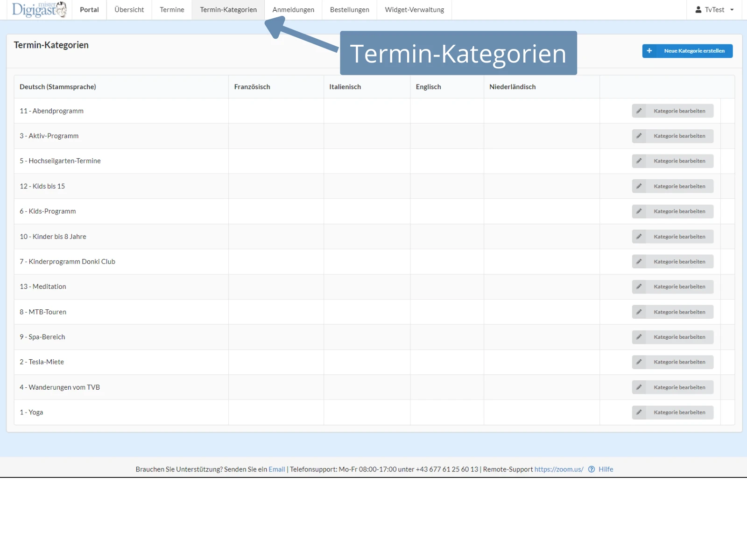Image resolution: width=747 pixels, height=560 pixels.
Task: Click the pencil icon for the Yoga category
Action: tap(639, 412)
